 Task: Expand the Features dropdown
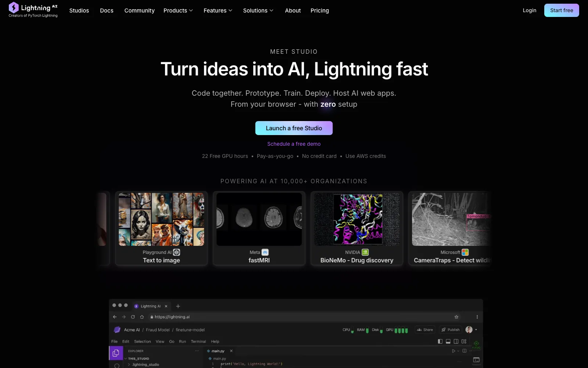[x=218, y=11]
